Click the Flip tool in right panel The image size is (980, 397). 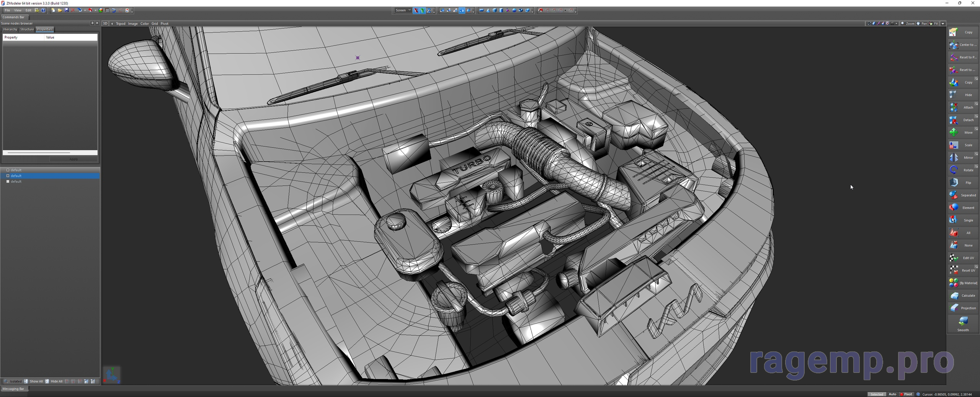click(963, 183)
